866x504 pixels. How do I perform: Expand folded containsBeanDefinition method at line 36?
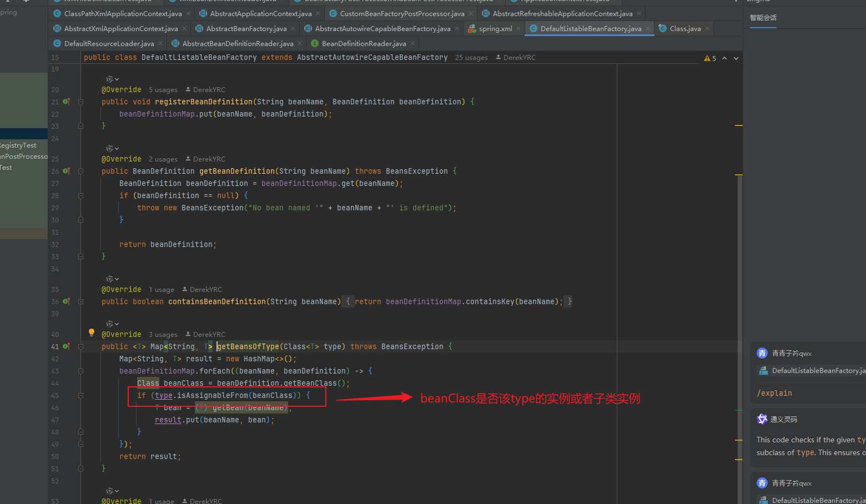(x=80, y=301)
